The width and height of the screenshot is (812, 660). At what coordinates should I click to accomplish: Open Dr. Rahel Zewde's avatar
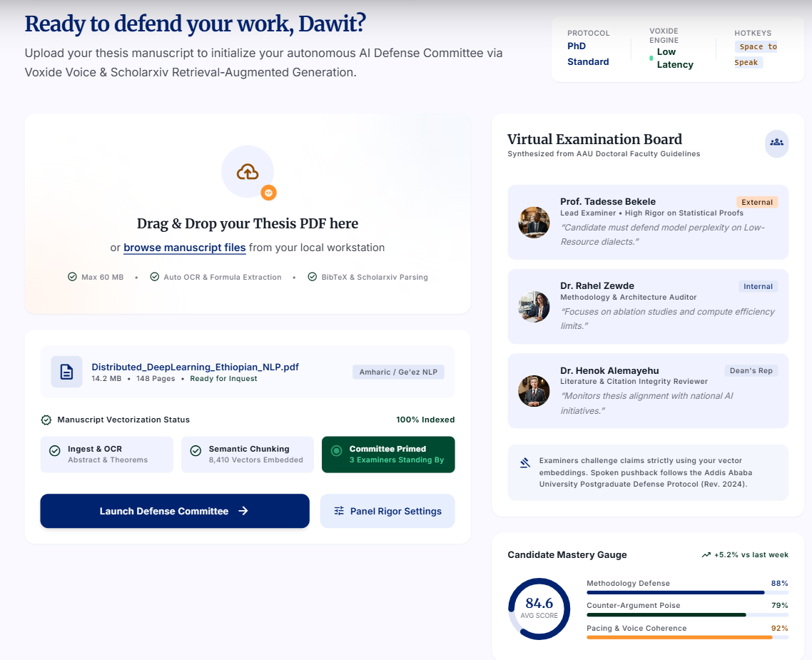tap(534, 306)
